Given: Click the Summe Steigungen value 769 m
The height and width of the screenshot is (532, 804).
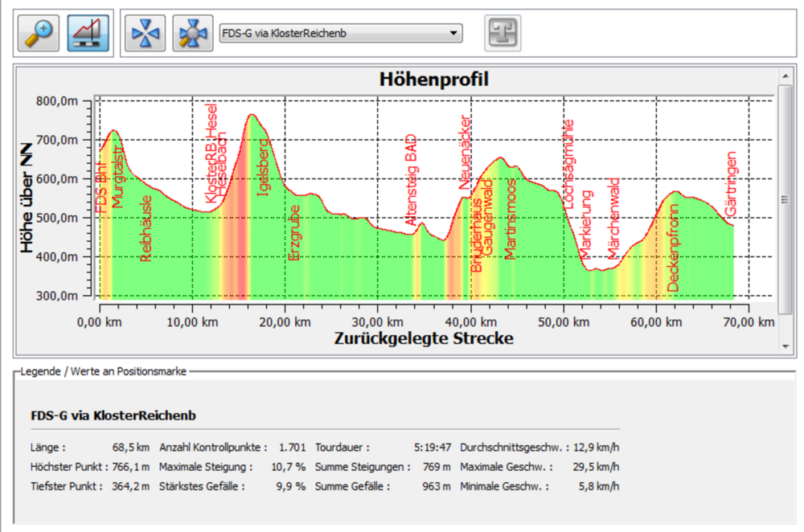Looking at the screenshot, I should point(437,467).
